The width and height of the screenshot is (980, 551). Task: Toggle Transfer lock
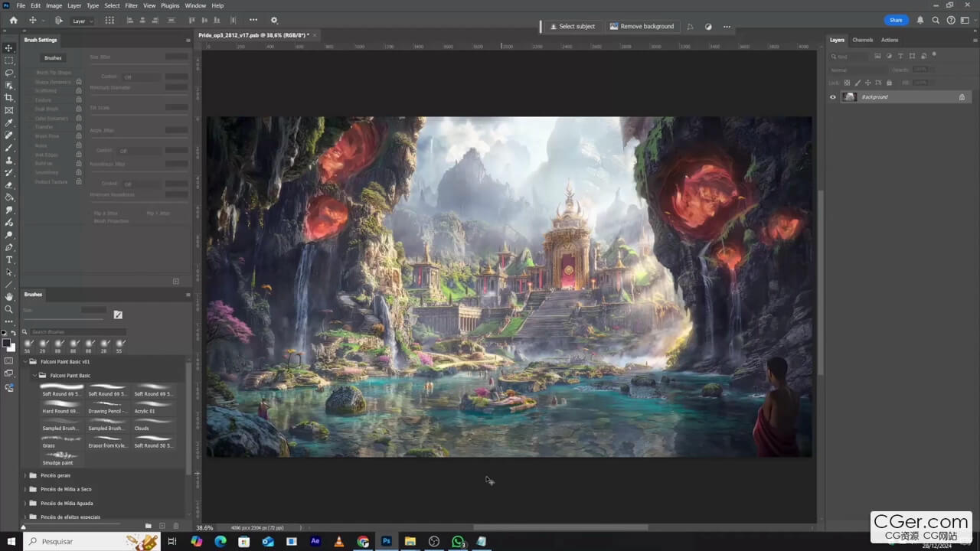(x=78, y=127)
